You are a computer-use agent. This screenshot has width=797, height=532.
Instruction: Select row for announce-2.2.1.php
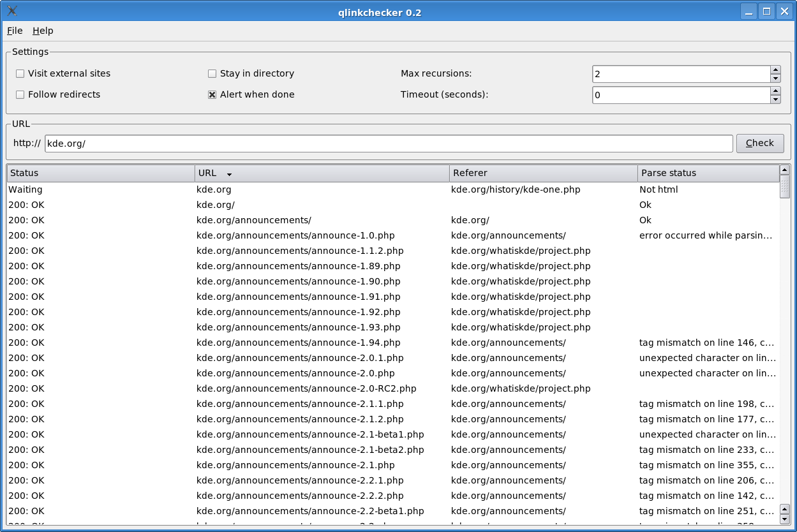393,480
